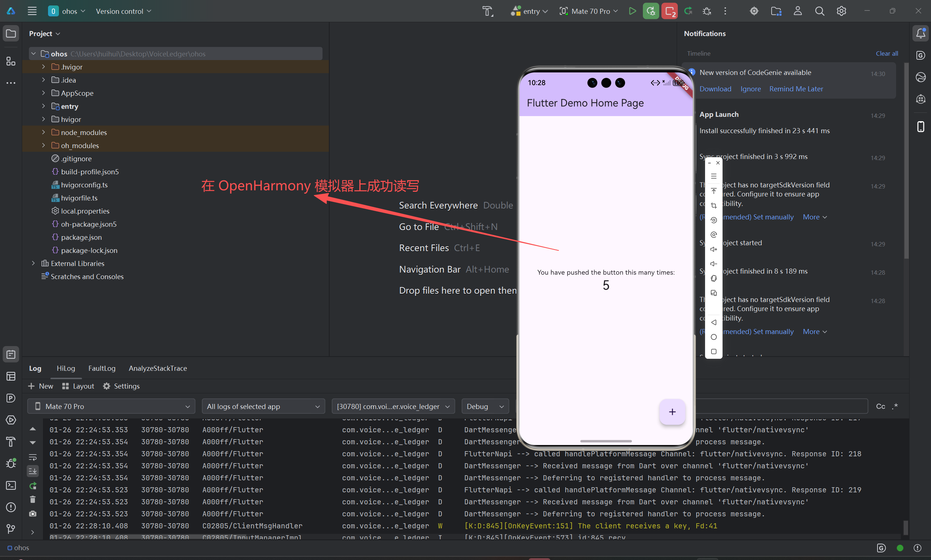Select the Mate 70 Pro device dropdown in toolbar
931x560 pixels.
pyautogui.click(x=589, y=11)
